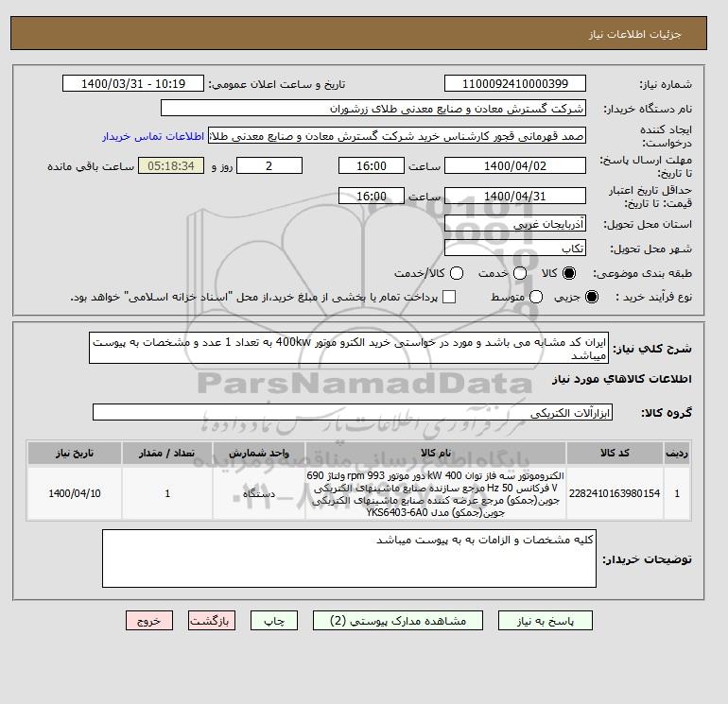Click the price validity date 1400/04/31

click(515, 196)
